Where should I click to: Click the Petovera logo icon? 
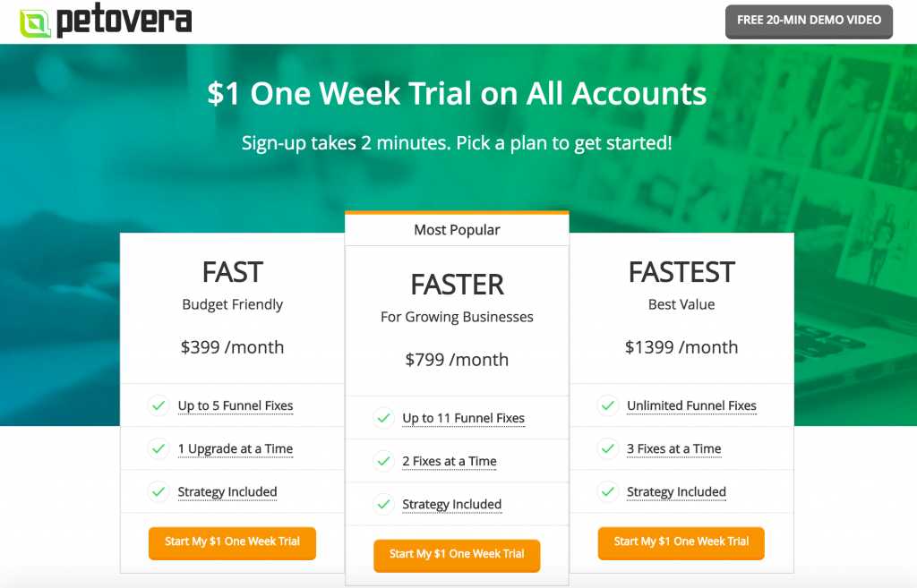(33, 21)
